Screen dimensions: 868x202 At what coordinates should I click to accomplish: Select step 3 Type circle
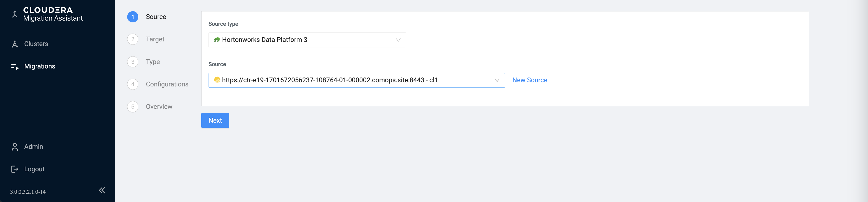pyautogui.click(x=133, y=62)
